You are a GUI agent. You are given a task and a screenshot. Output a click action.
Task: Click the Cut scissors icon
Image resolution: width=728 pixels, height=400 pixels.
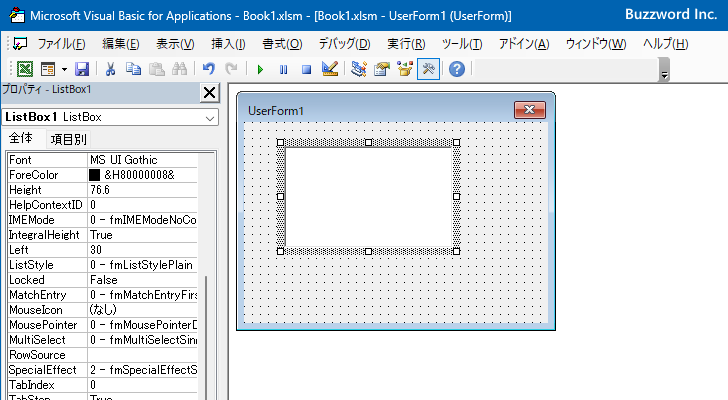tap(110, 69)
